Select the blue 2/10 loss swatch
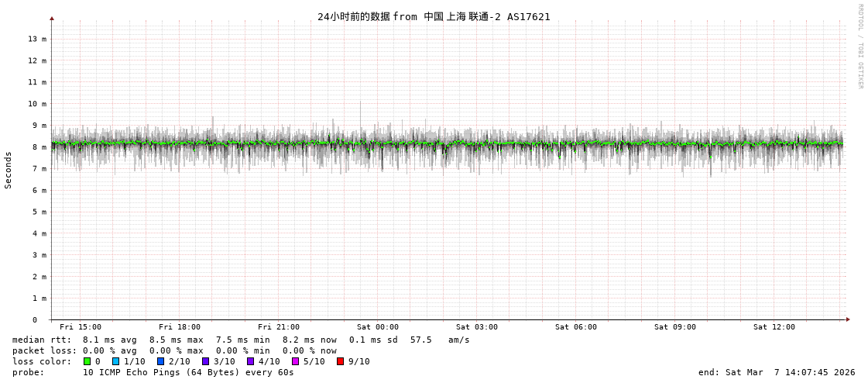868x383 pixels. pos(160,361)
